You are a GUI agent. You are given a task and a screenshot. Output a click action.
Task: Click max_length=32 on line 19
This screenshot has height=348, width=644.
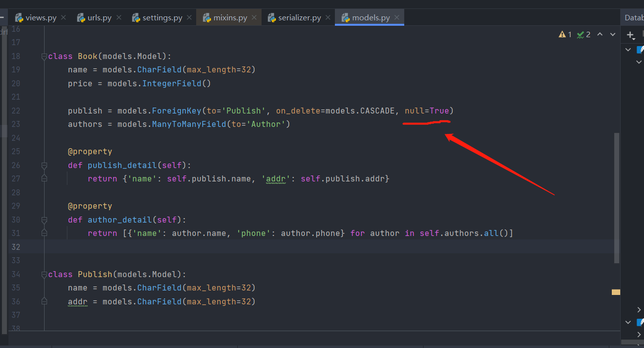219,69
